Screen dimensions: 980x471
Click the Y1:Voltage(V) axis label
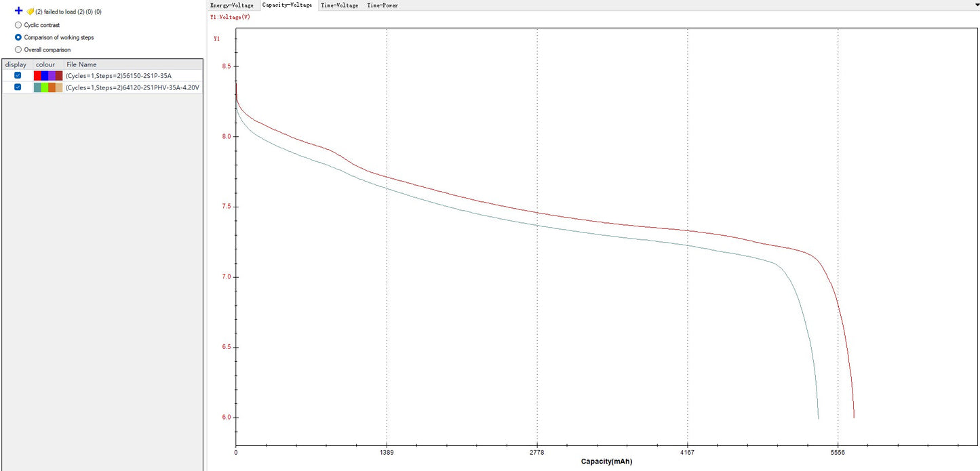(230, 17)
